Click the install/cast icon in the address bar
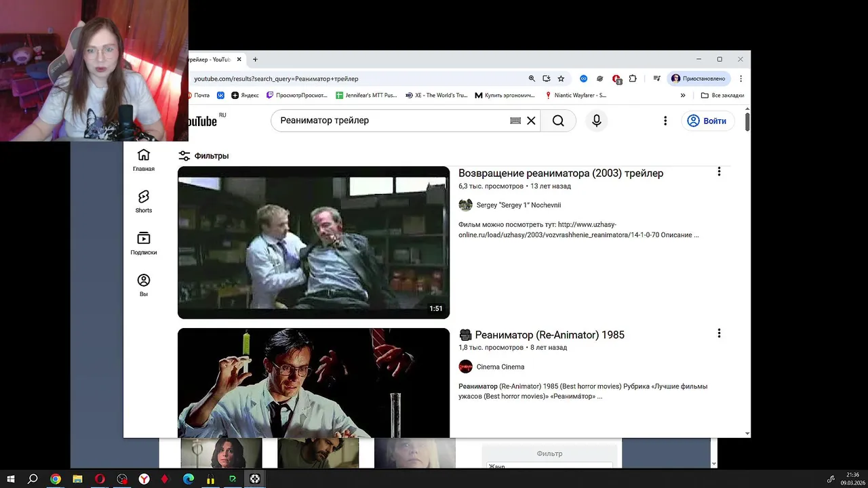Image resolution: width=868 pixels, height=488 pixels. [547, 79]
